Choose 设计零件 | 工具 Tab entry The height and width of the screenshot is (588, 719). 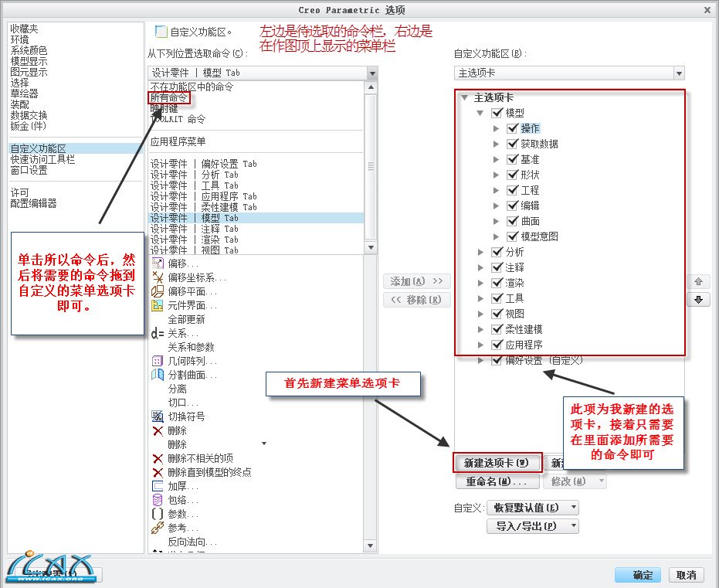click(x=195, y=185)
